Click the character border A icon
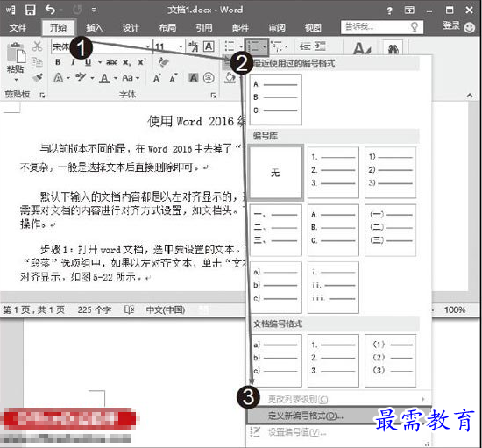The width and height of the screenshot is (482, 448). pyautogui.click(x=209, y=46)
